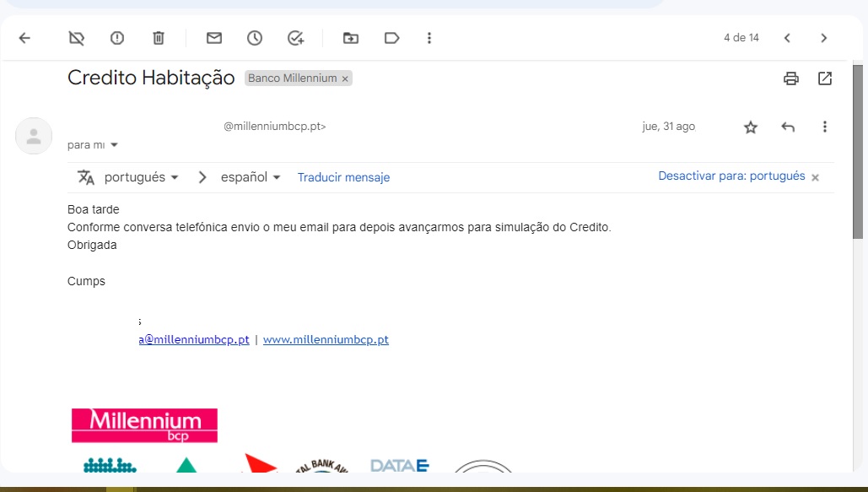The width and height of the screenshot is (868, 492).
Task: Click the sender avatar picture
Action: point(34,136)
